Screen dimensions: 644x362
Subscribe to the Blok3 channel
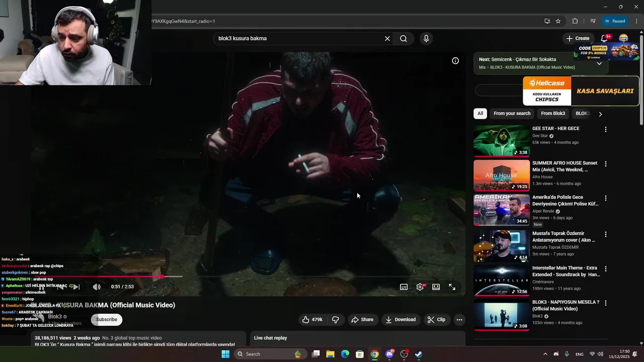107,319
